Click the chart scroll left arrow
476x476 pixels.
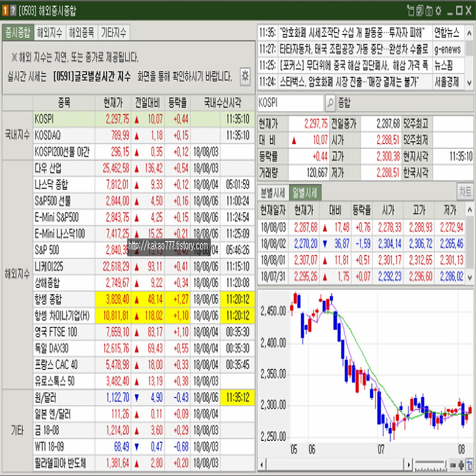point(262,465)
